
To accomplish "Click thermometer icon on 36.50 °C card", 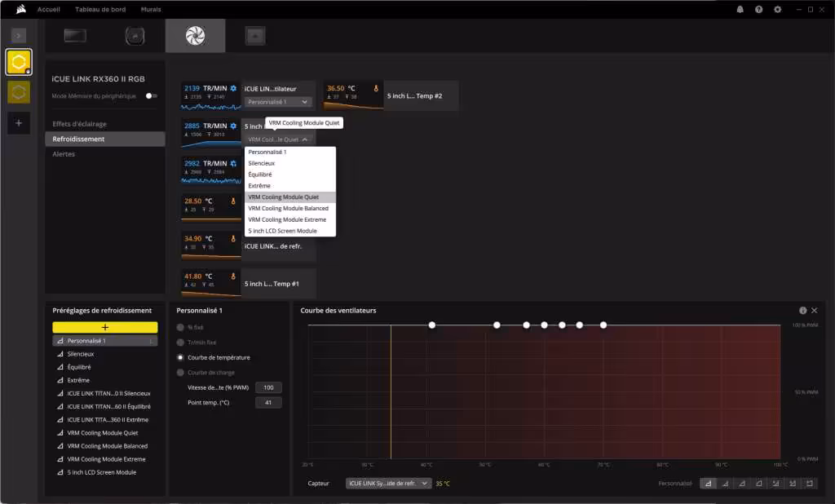I will point(376,88).
